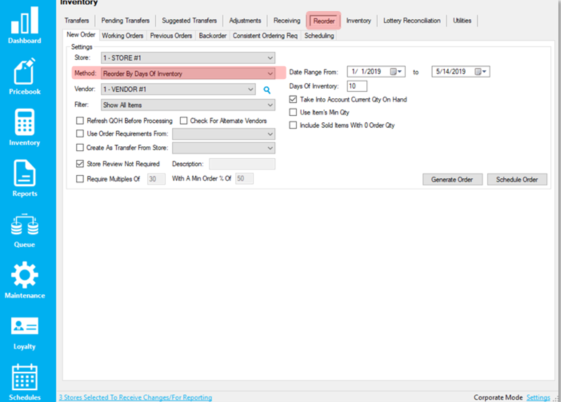This screenshot has height=402, width=561.
Task: Enable Refresh QOH Before Processing checkbox
Action: click(x=80, y=121)
